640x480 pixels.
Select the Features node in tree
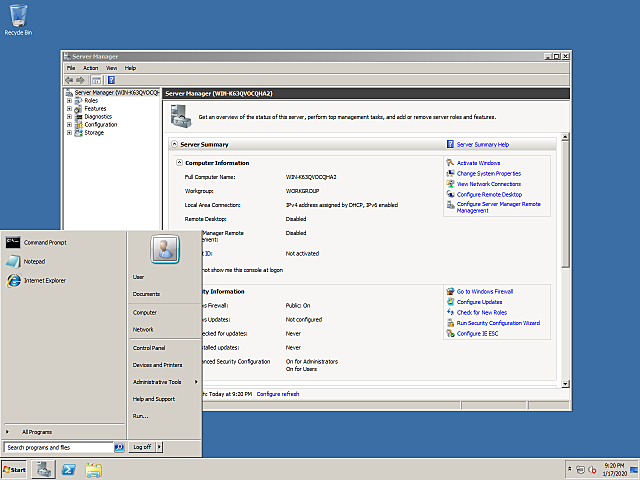pyautogui.click(x=95, y=109)
